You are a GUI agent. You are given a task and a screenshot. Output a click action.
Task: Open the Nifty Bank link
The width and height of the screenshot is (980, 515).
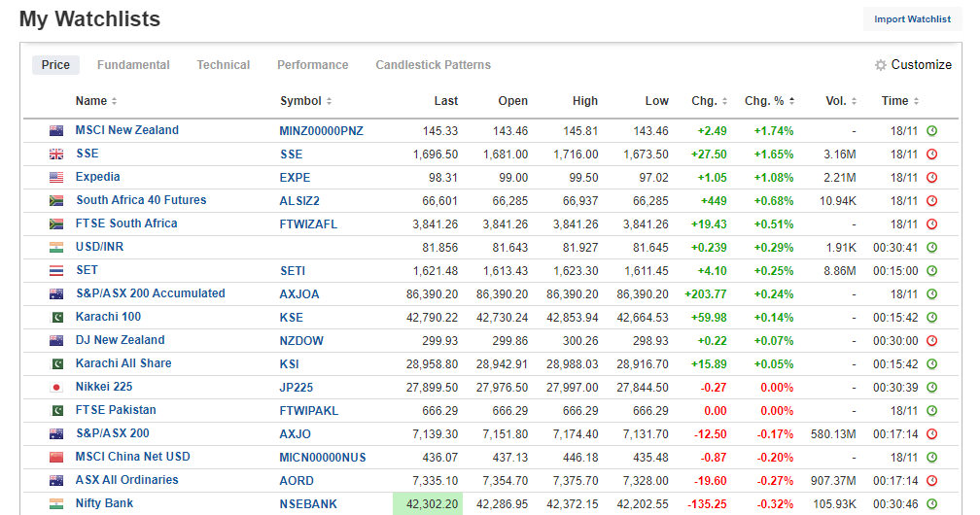click(104, 503)
